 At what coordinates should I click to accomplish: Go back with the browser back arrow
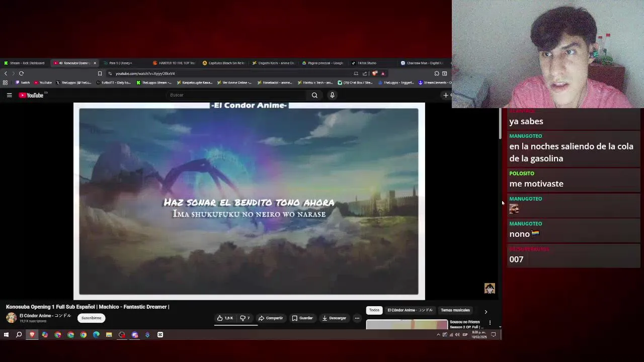(x=6, y=73)
